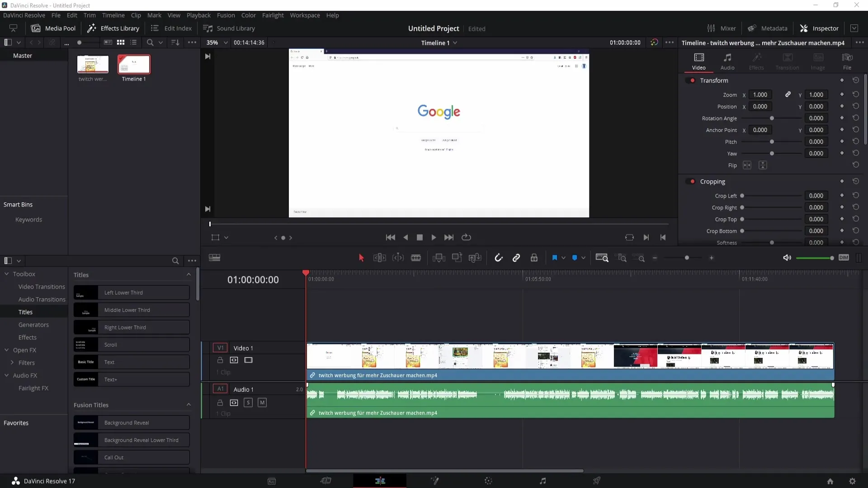
Task: Click the Transform reset icon in Inspector
Action: pyautogui.click(x=856, y=80)
